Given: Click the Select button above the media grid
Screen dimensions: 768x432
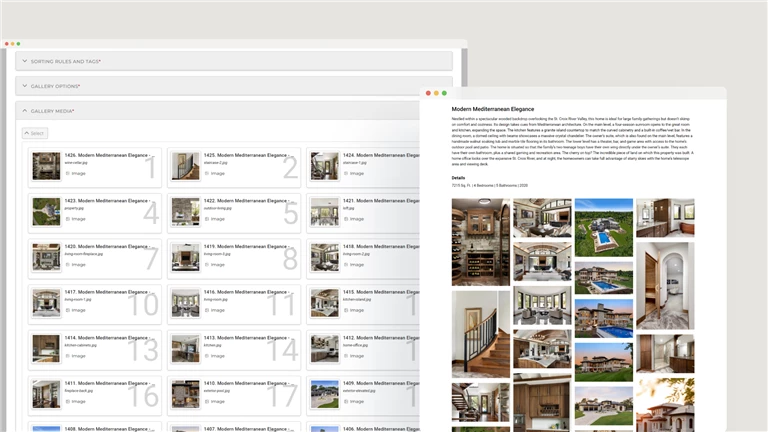Looking at the screenshot, I should [35, 133].
